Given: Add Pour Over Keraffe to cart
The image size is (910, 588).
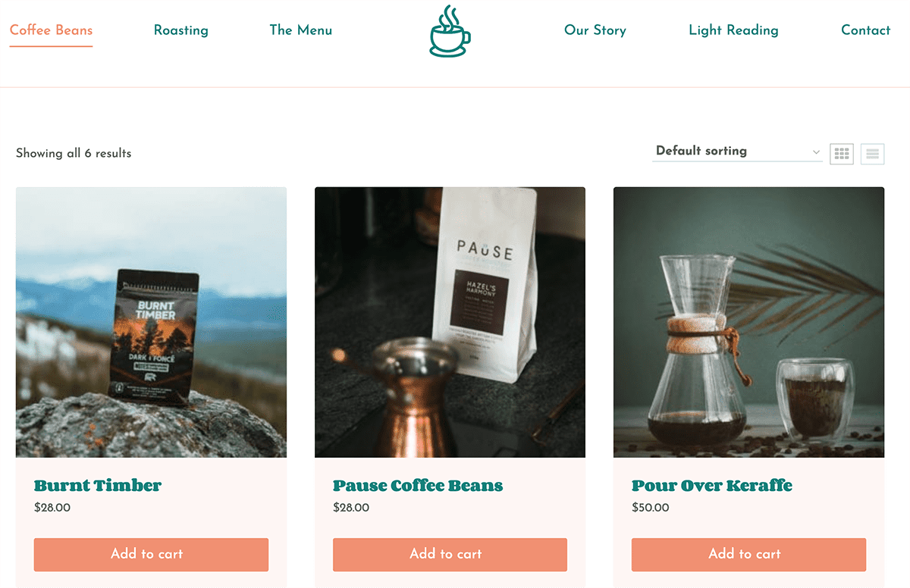Looking at the screenshot, I should point(748,555).
